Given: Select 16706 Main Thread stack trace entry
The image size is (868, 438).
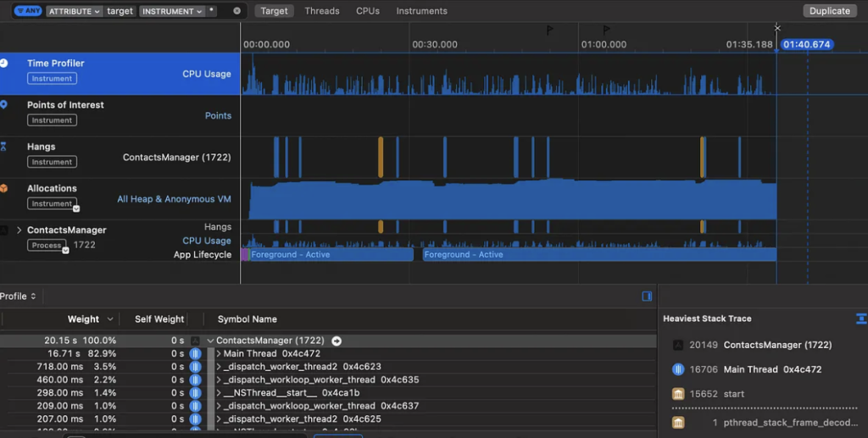Looking at the screenshot, I should coord(747,369).
